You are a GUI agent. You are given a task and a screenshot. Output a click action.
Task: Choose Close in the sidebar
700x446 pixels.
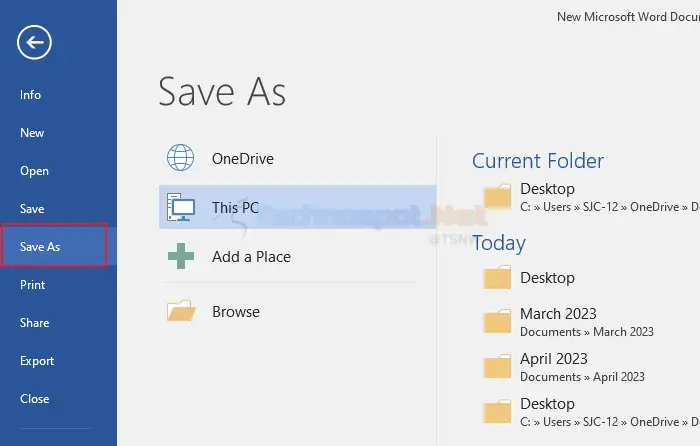tap(34, 399)
